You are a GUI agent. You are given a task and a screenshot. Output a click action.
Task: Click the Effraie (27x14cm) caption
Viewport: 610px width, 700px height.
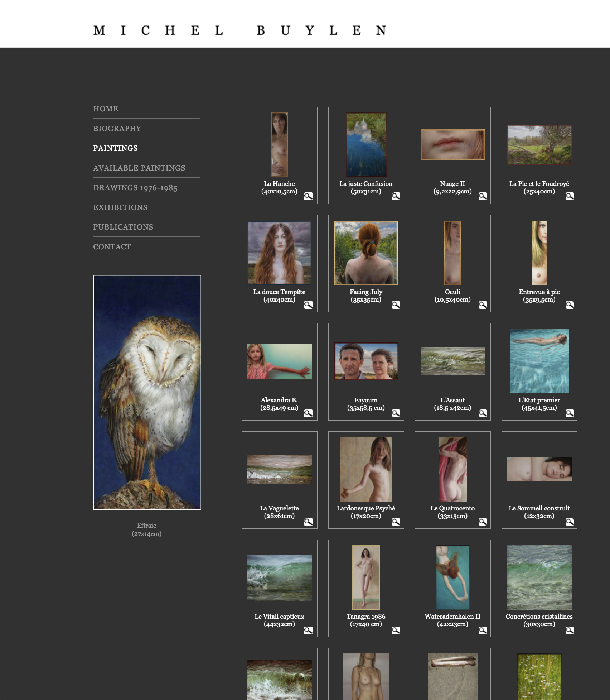147,529
